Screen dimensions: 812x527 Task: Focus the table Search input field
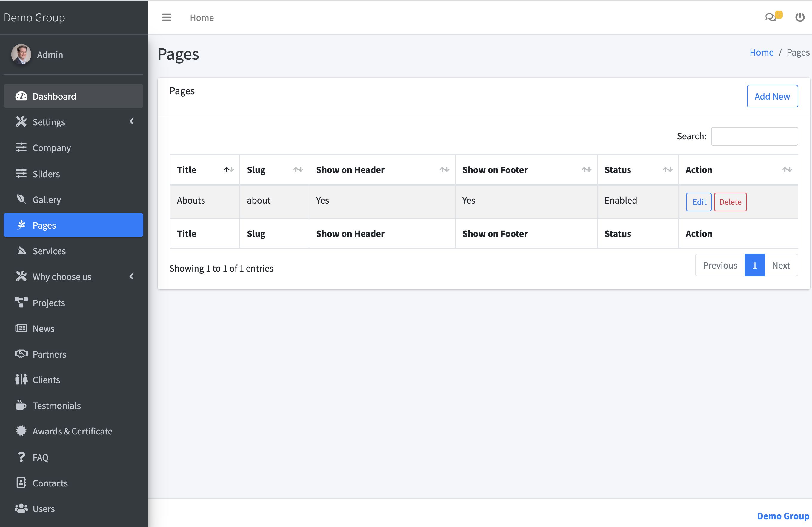pos(754,136)
